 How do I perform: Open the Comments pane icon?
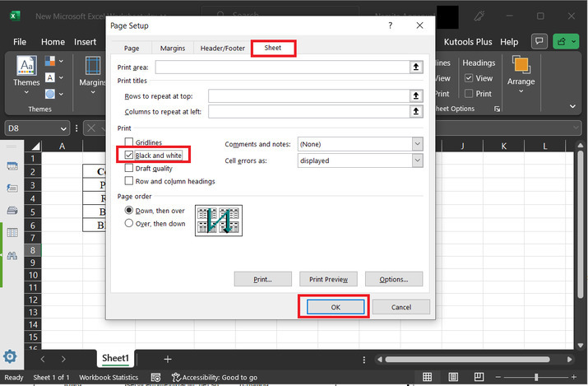coord(539,41)
